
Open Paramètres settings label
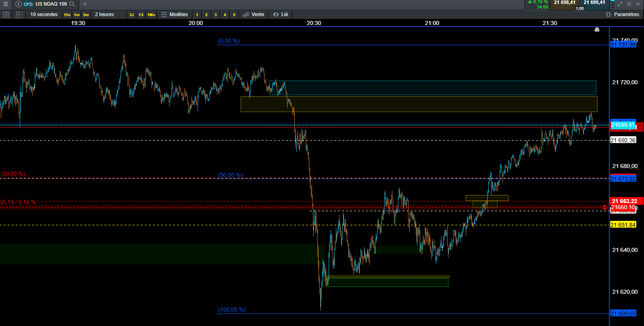tap(626, 15)
